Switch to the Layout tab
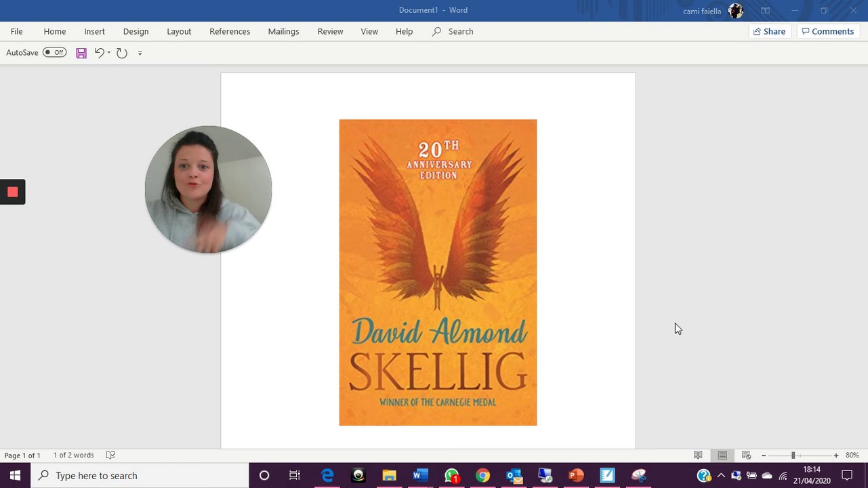868x488 pixels. tap(179, 31)
